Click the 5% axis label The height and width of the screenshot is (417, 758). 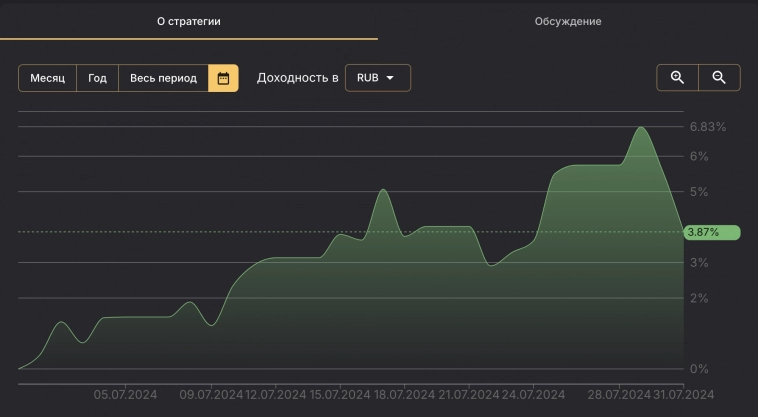point(699,192)
